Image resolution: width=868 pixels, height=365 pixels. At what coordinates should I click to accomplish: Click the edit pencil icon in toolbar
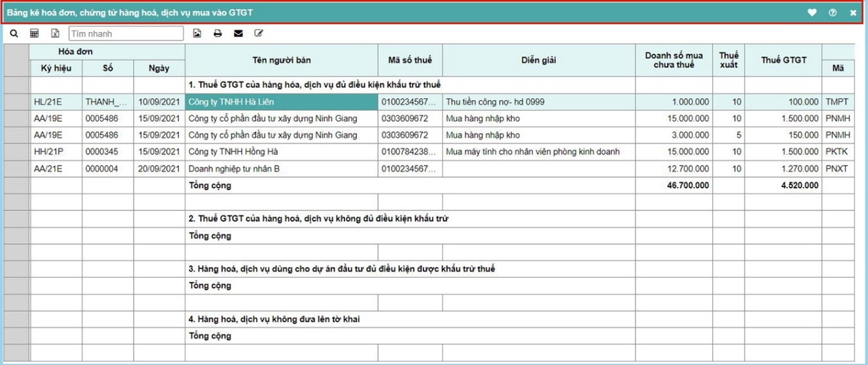pyautogui.click(x=259, y=34)
